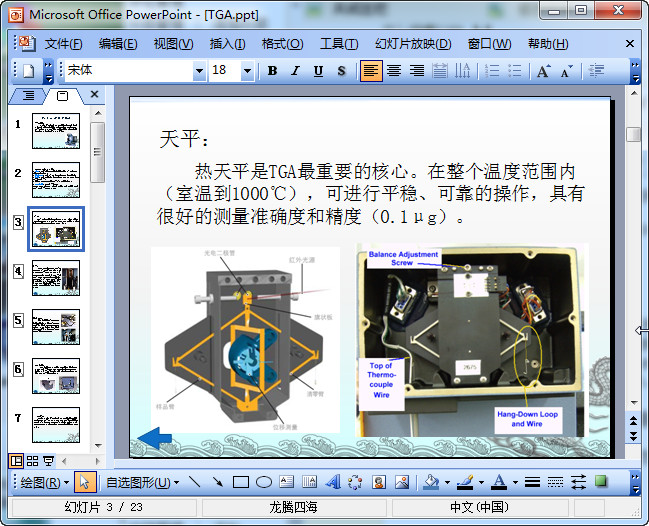
Task: Apply Fill Color paint bucket
Action: click(x=431, y=482)
